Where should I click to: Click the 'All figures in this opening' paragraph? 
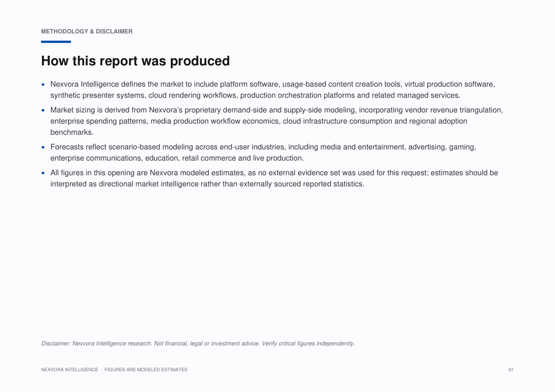tap(274, 178)
